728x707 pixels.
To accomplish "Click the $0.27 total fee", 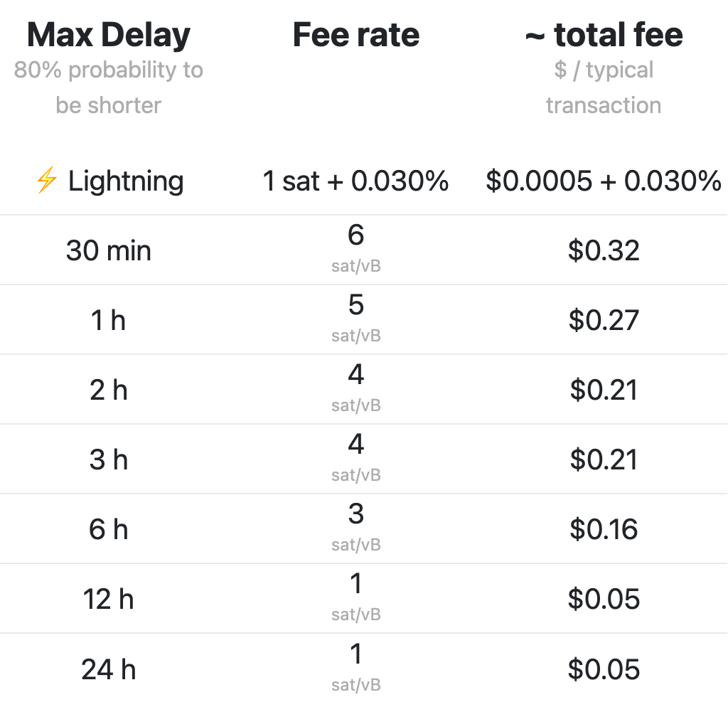I will coord(604,320).
